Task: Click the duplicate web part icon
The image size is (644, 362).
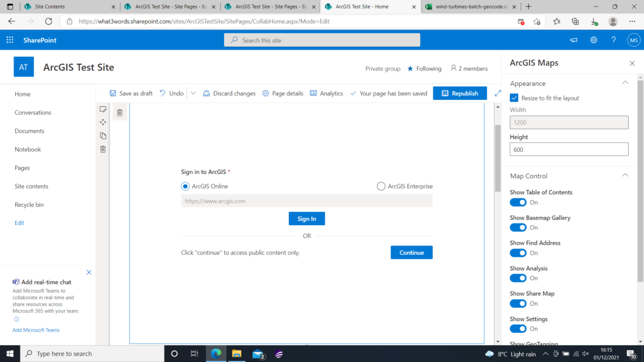Action: 103,136
